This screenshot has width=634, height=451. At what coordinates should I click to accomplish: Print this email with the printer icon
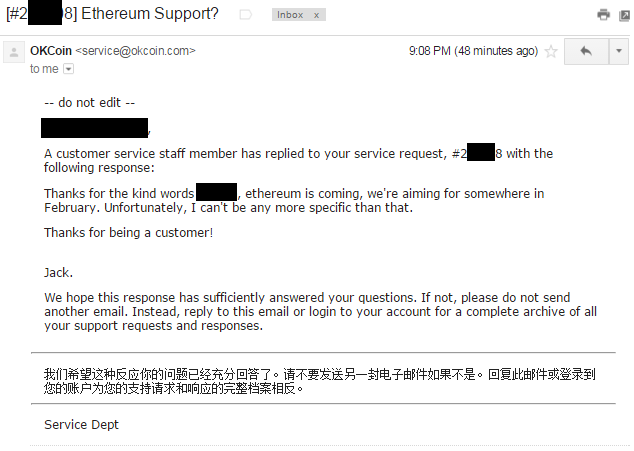603,15
